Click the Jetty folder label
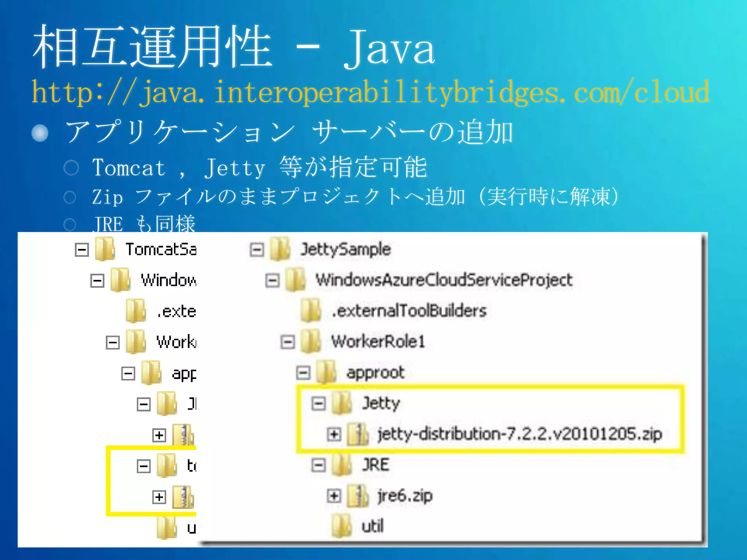747x560 pixels. tap(381, 404)
